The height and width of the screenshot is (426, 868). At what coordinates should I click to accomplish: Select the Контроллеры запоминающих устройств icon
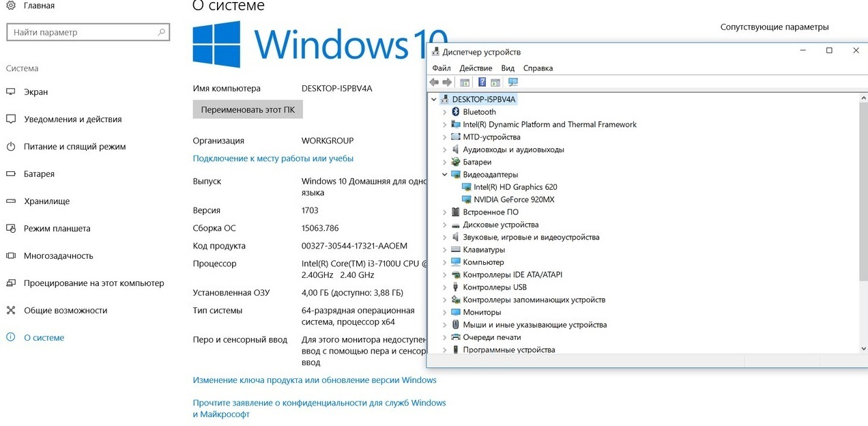point(456,300)
